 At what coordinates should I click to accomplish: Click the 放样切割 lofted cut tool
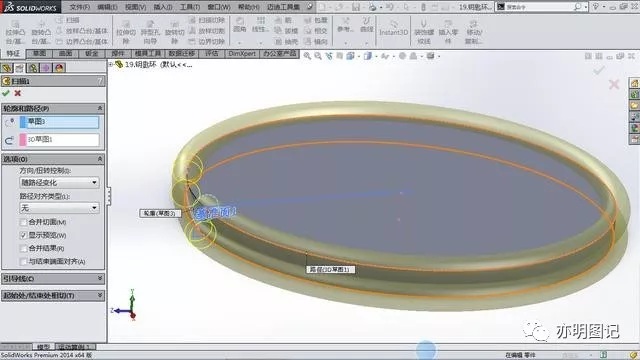coord(207,31)
